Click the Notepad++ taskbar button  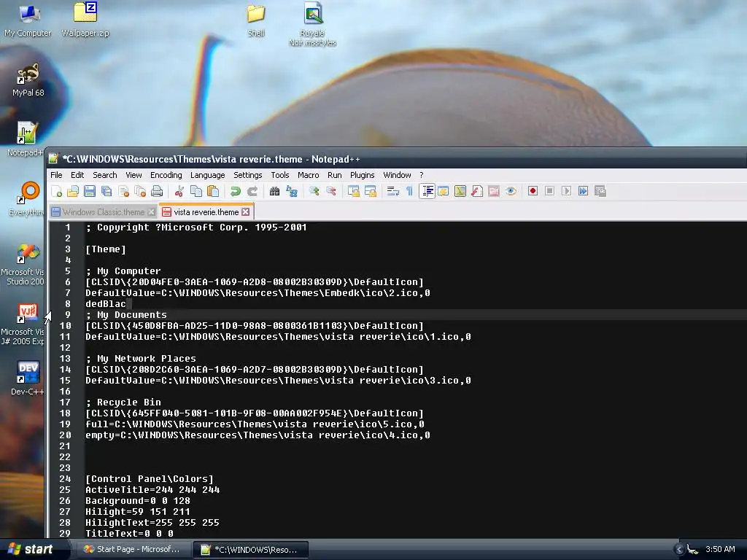point(251,550)
